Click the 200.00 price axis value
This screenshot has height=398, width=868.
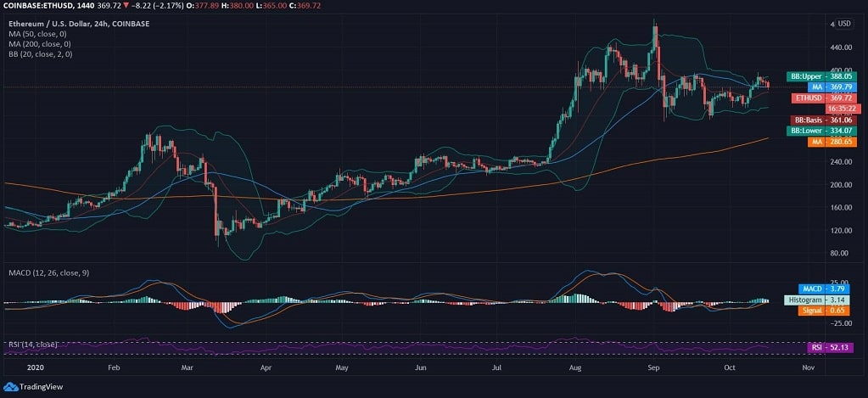tap(840, 184)
